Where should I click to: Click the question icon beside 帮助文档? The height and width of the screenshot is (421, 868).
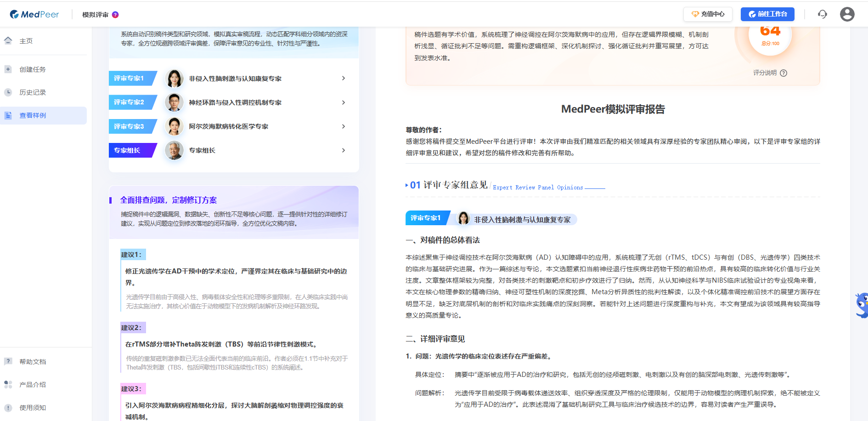click(8, 361)
